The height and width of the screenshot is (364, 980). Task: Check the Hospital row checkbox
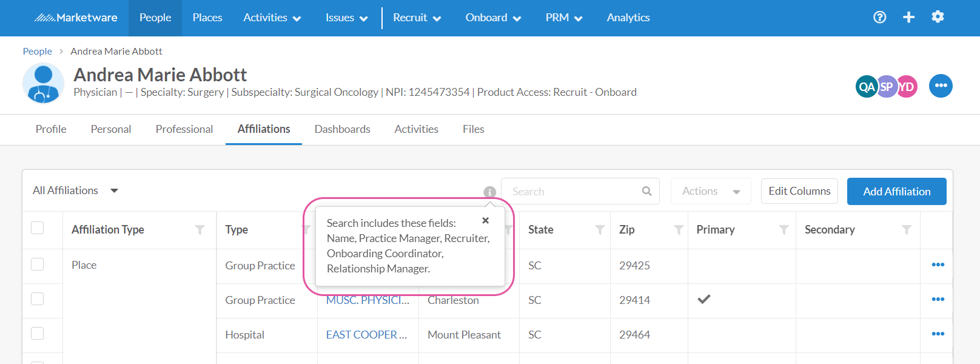tap(38, 333)
